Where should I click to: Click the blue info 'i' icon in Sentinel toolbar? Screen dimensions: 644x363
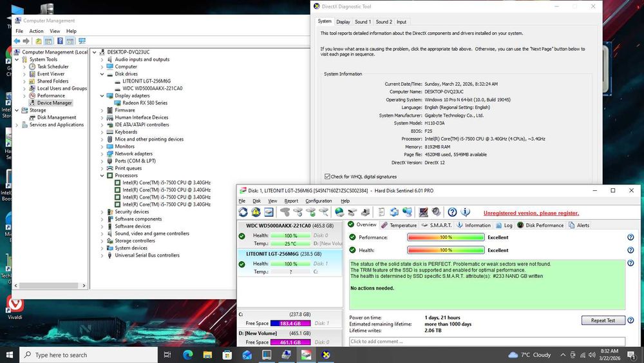tap(465, 212)
